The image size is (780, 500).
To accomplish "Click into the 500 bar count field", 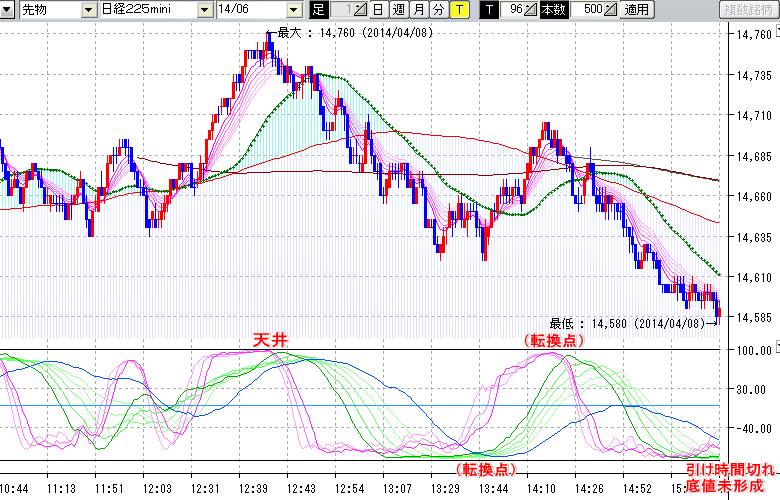I will (590, 9).
